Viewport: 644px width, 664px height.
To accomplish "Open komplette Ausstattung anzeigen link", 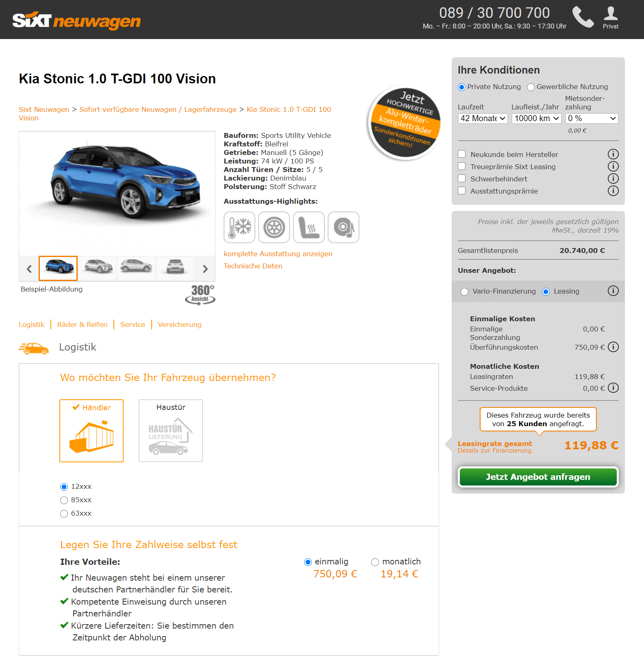I will tap(278, 254).
